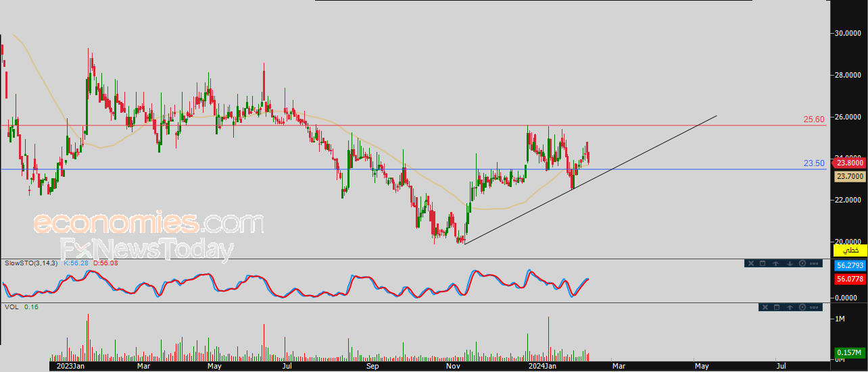868x372 pixels.
Task: Click the blue 56.2793 K value tag
Action: [850, 266]
